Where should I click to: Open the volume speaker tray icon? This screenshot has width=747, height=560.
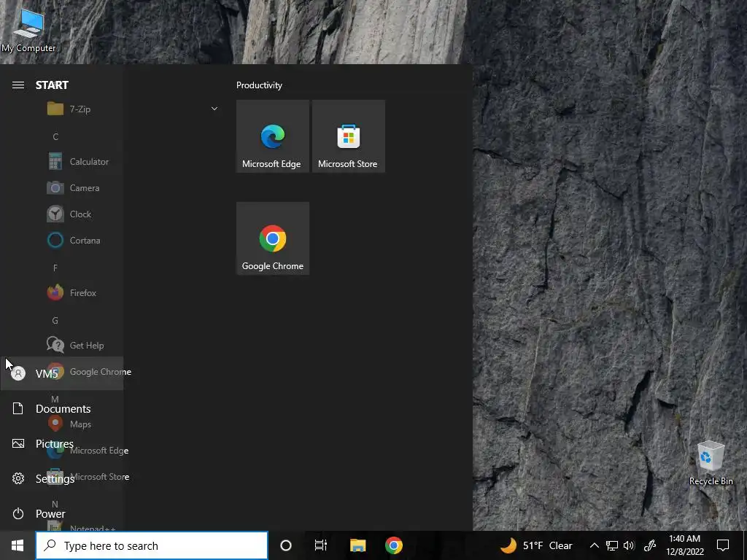[x=629, y=545]
